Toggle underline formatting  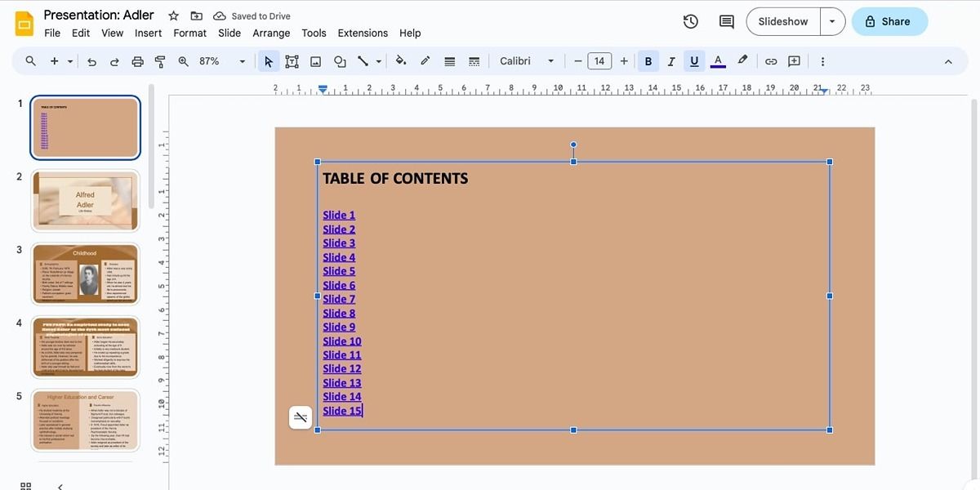(693, 60)
